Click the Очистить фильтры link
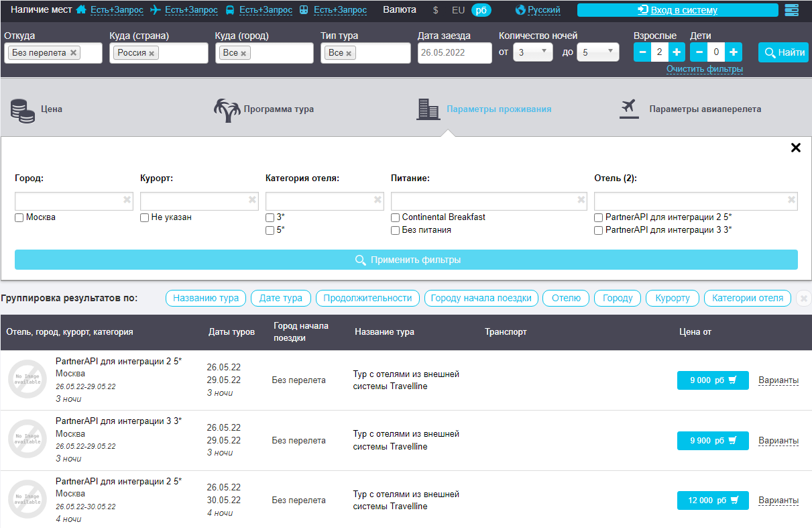This screenshot has height=528, width=812. coord(704,69)
